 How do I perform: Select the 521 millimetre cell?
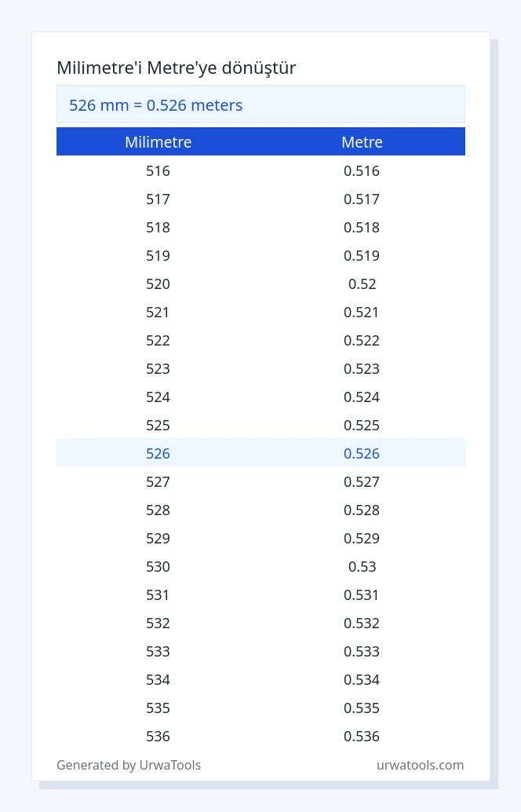click(x=158, y=313)
